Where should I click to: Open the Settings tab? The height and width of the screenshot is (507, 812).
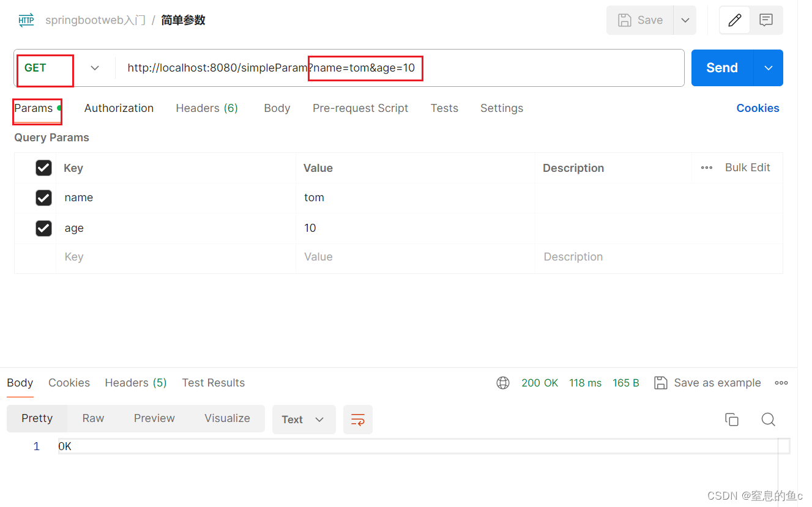(x=502, y=108)
